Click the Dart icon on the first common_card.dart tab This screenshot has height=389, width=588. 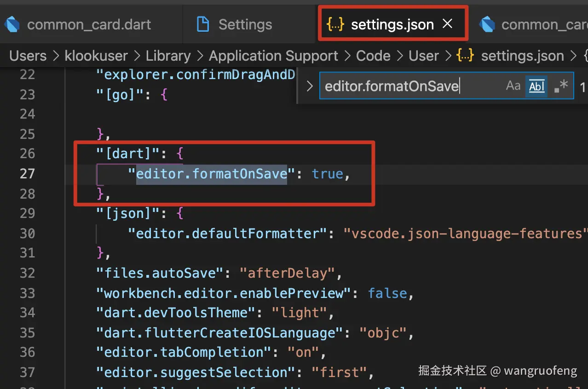[x=11, y=24]
